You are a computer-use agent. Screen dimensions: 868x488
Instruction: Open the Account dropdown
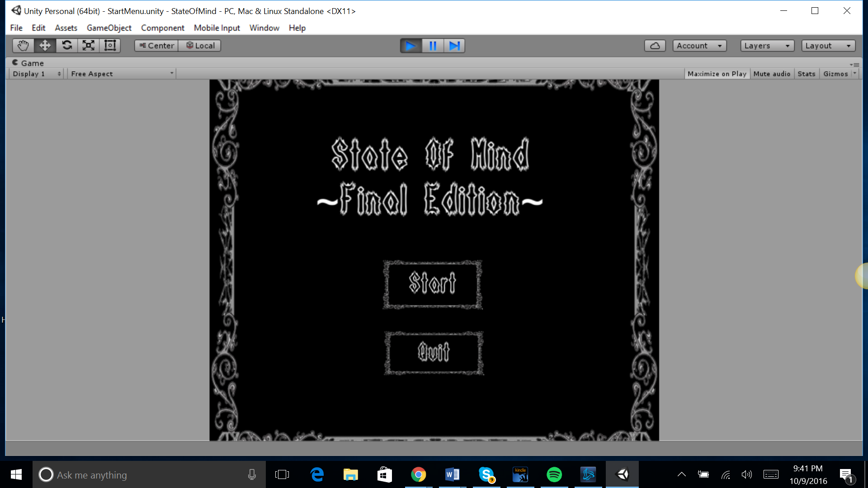699,46
